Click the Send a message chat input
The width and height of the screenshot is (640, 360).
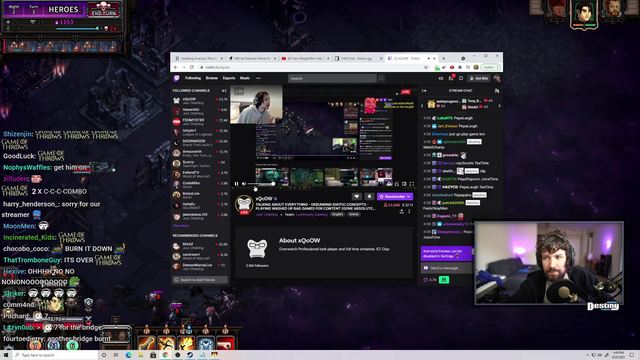click(447, 268)
